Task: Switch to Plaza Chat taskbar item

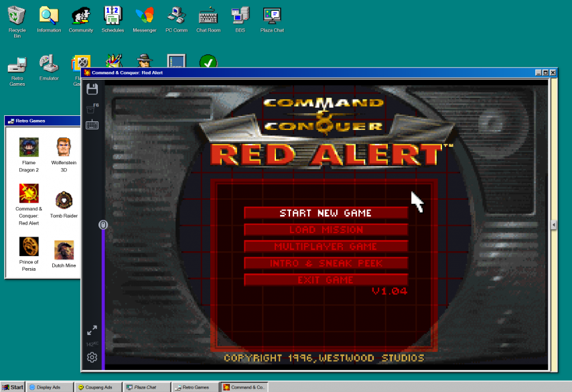Action: coord(145,387)
